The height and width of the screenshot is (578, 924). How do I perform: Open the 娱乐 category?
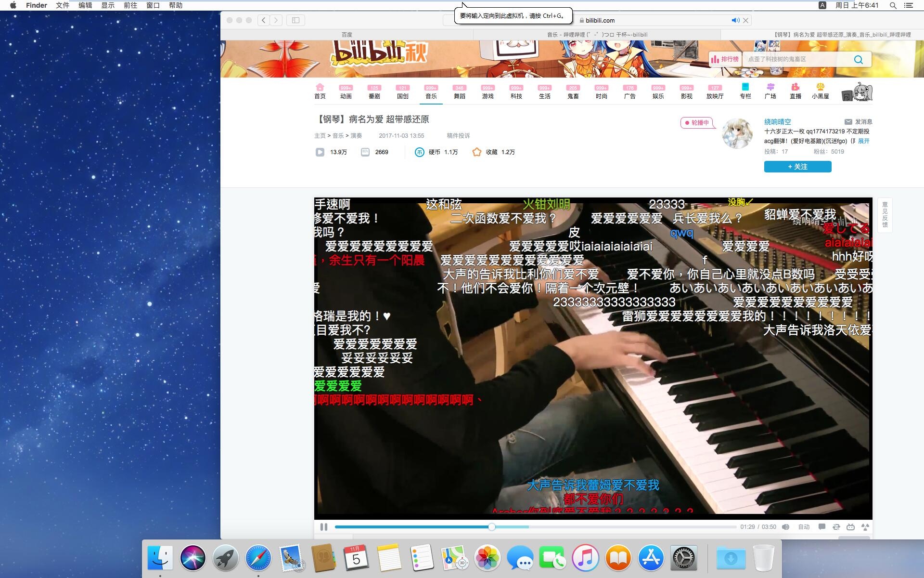tap(658, 92)
